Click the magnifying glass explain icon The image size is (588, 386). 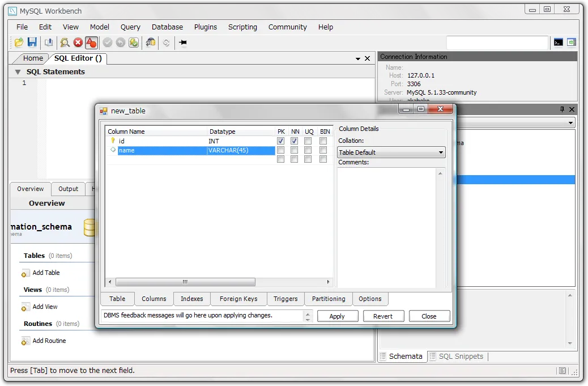click(65, 43)
